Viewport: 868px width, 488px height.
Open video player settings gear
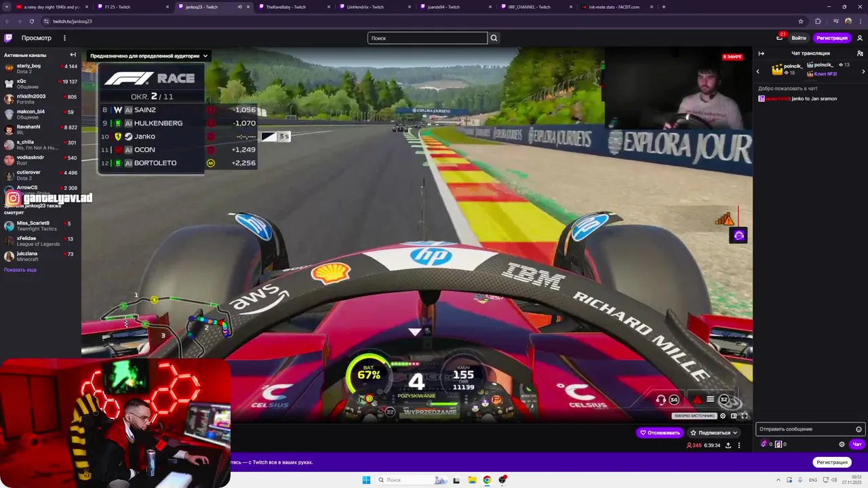[x=723, y=415]
